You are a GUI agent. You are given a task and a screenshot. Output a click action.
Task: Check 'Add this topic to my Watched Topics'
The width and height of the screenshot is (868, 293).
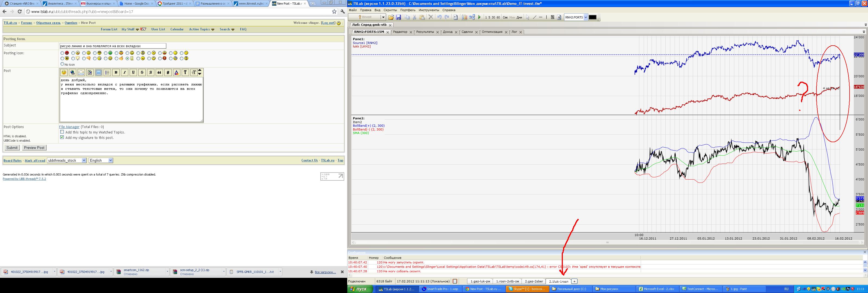pos(62,132)
